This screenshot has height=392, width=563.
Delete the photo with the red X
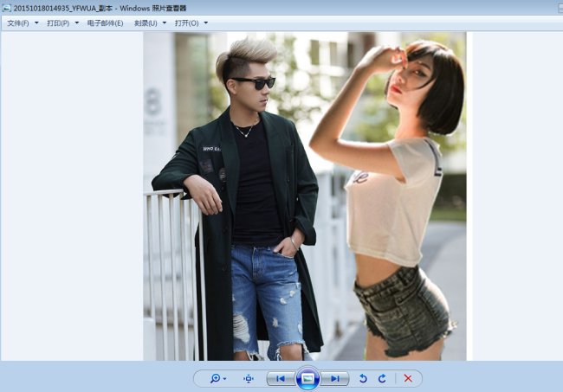[408, 378]
